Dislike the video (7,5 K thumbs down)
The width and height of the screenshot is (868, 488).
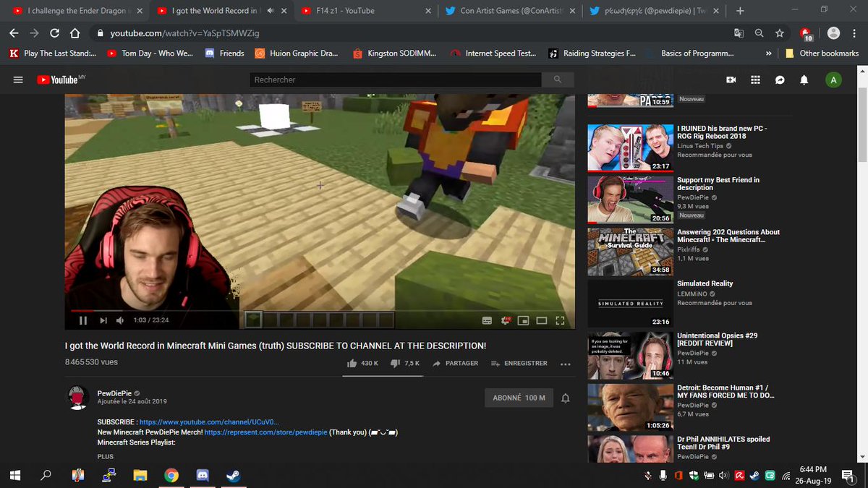tap(405, 363)
